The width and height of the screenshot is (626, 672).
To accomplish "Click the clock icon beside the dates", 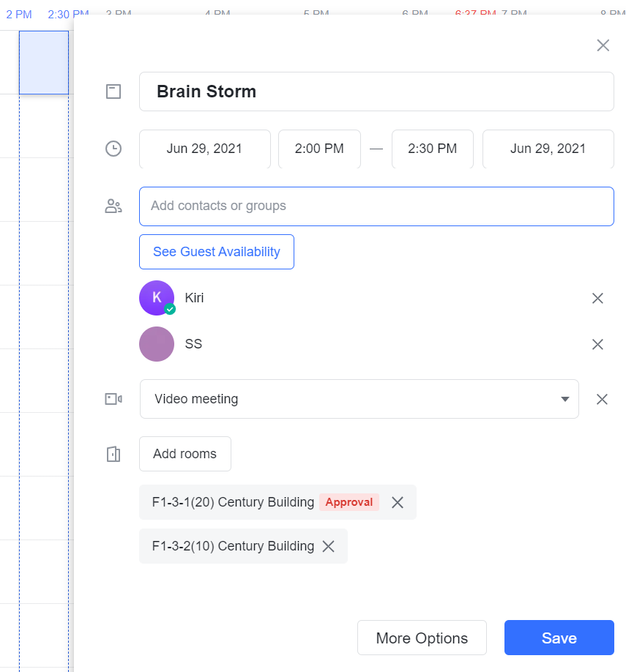I will 113,149.
